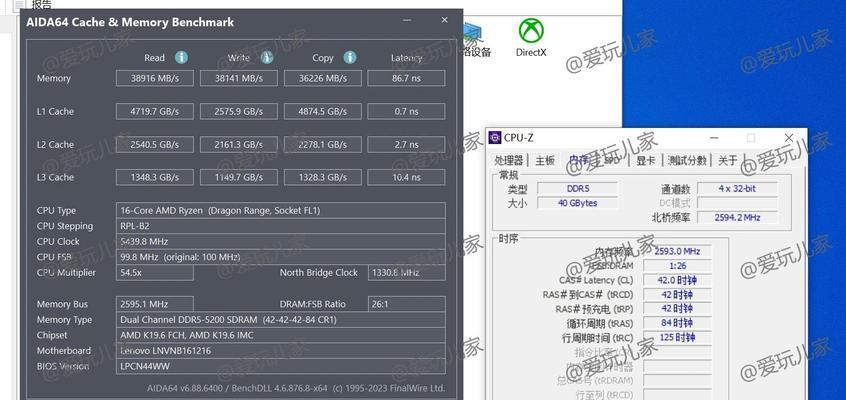Select the 内存 tab in CPU-Z

(578, 160)
